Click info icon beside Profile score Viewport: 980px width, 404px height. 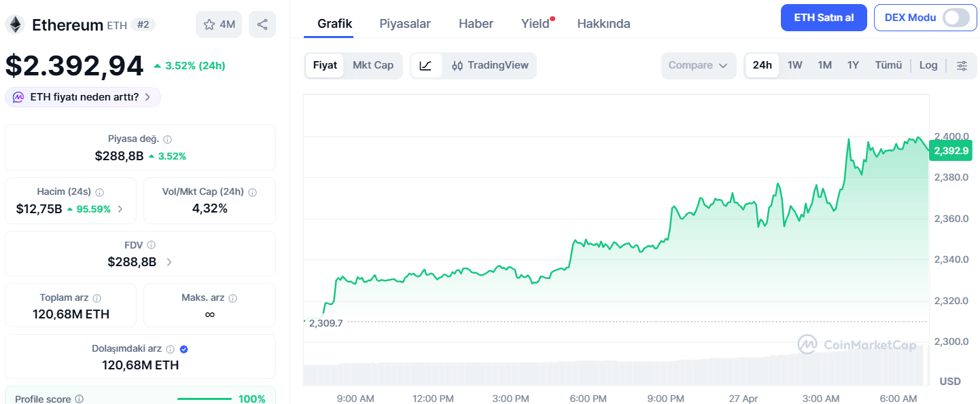(x=80, y=399)
